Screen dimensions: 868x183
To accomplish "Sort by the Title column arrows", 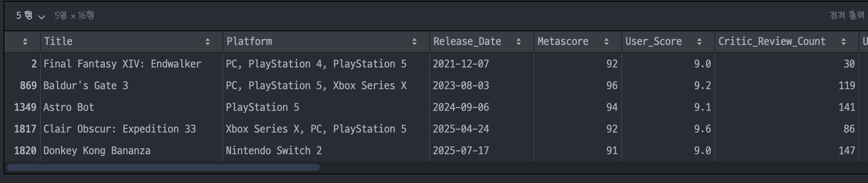I will (x=208, y=42).
